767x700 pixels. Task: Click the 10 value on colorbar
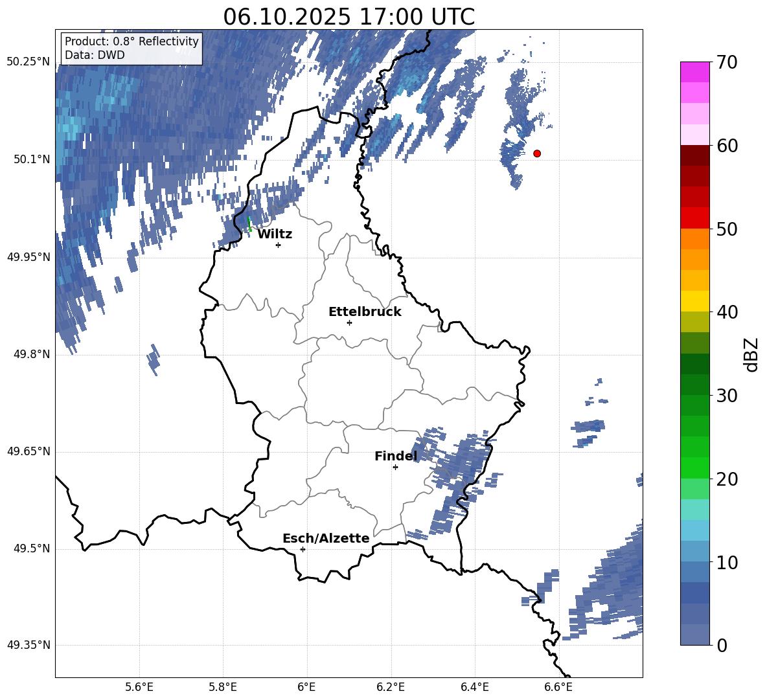[727, 562]
